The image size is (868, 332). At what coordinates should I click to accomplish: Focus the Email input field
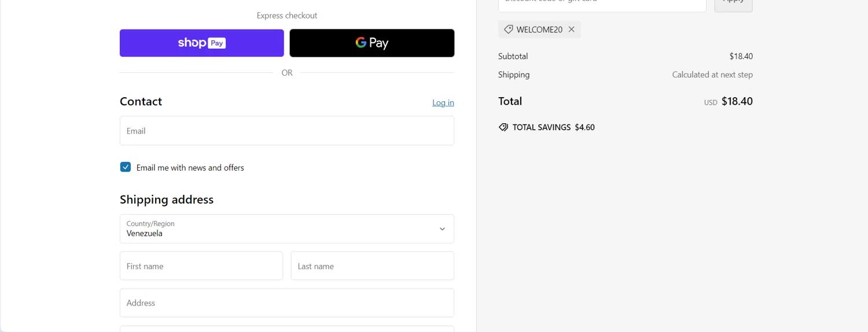pos(286,131)
